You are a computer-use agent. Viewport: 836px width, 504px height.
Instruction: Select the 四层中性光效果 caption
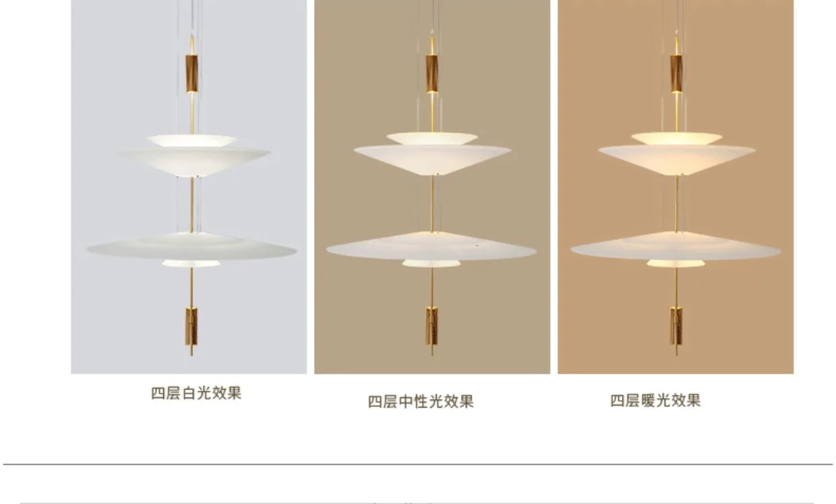coord(421,402)
